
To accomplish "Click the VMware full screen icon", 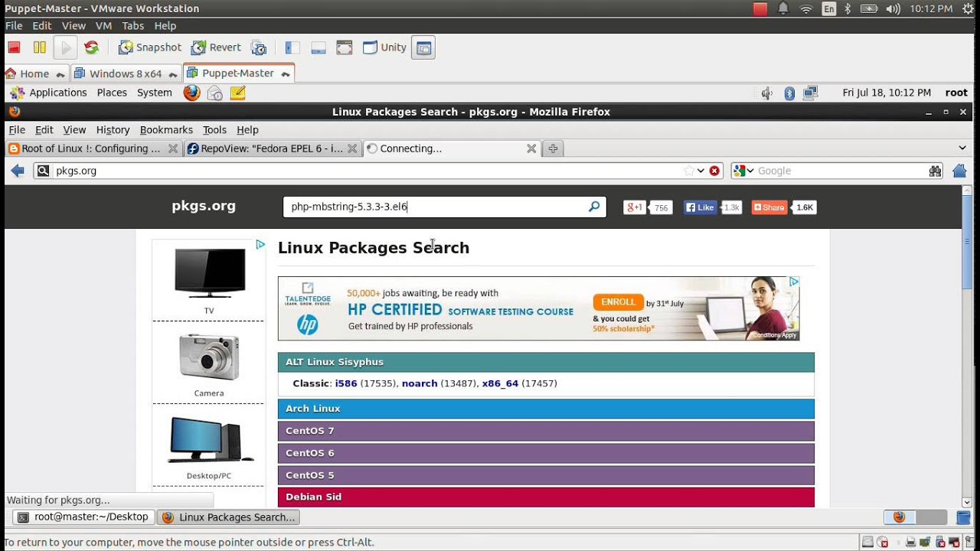I will click(345, 47).
